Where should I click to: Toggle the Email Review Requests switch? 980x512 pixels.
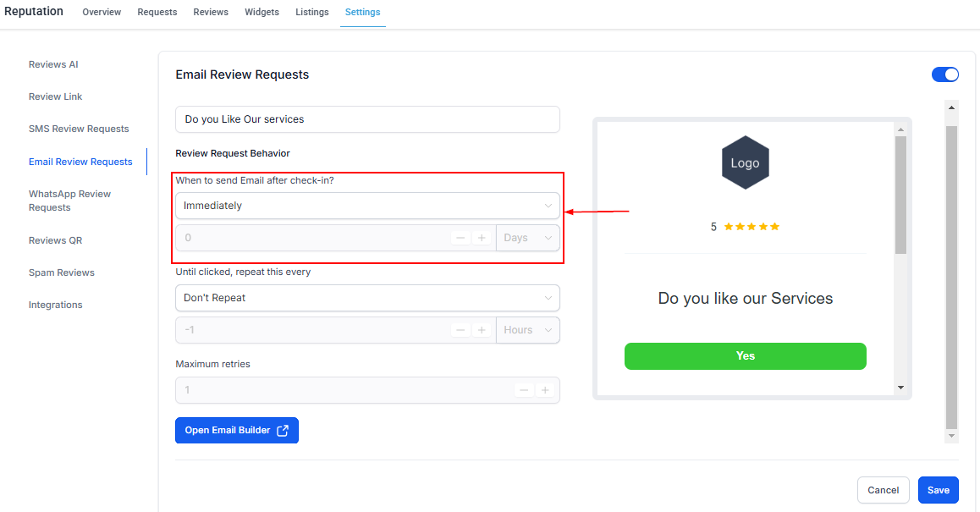(945, 74)
